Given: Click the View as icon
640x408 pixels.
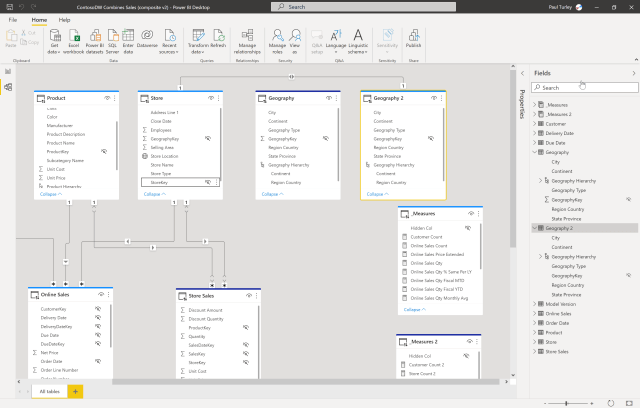Looking at the screenshot, I should click(x=295, y=41).
